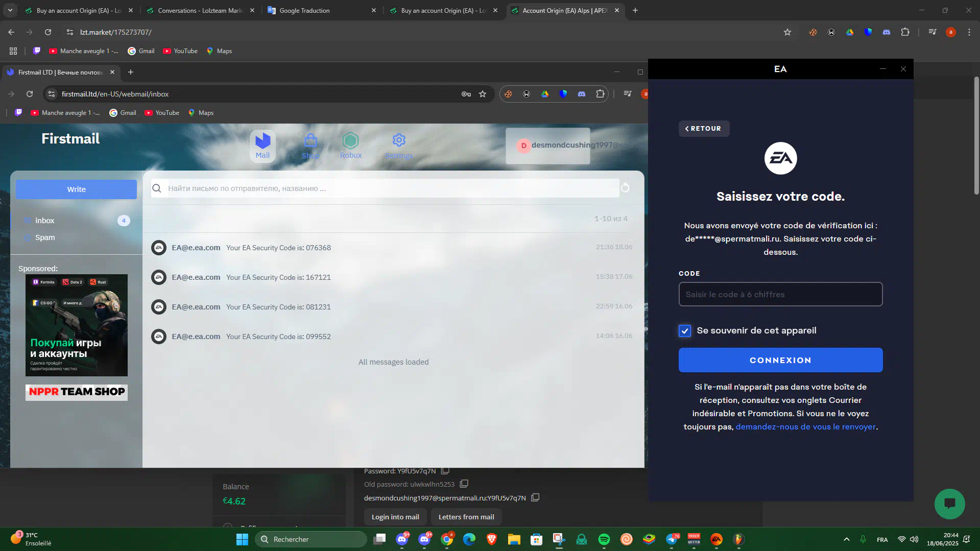Switch to Conversations - Lolzteam Market tab
980x551 pixels.
[x=200, y=10]
